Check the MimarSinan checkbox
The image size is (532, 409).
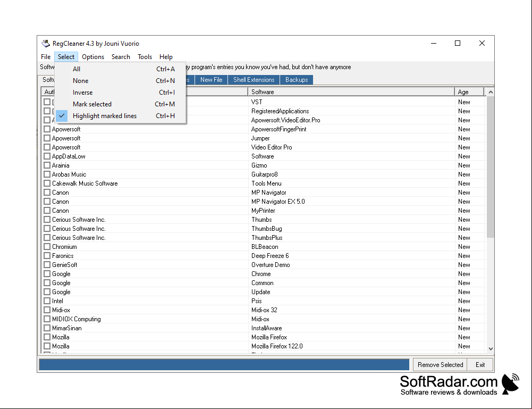pos(47,328)
